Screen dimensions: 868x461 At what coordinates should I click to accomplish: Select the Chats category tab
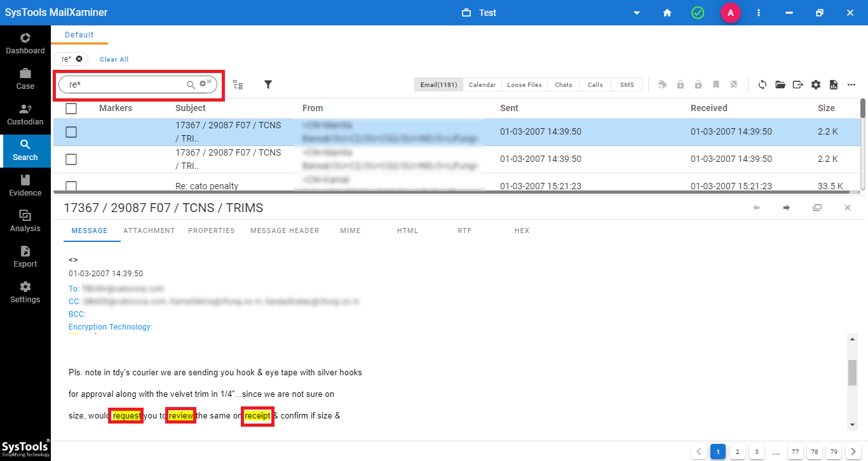(564, 84)
